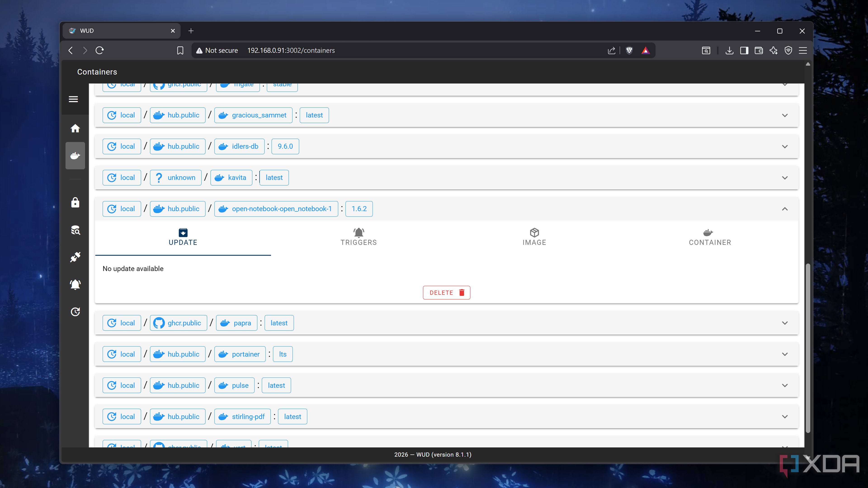Bookmark this page with the bookmark icon
This screenshot has width=868, height=488.
(x=180, y=51)
